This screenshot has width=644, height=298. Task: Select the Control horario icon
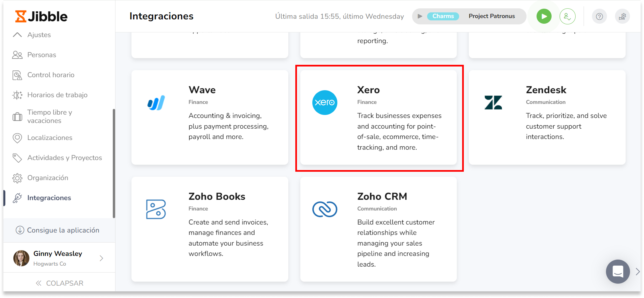point(17,74)
